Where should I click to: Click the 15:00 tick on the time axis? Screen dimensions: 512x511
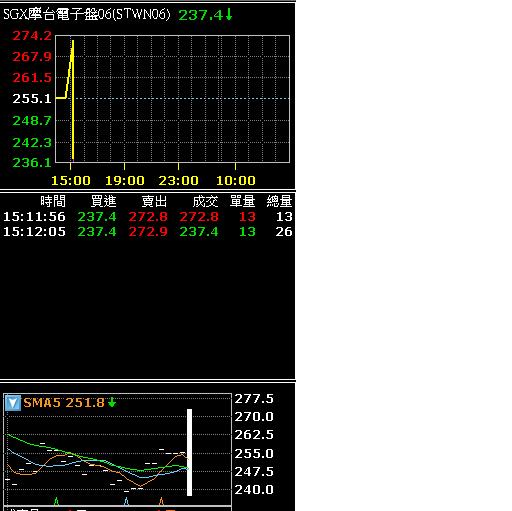(71, 180)
